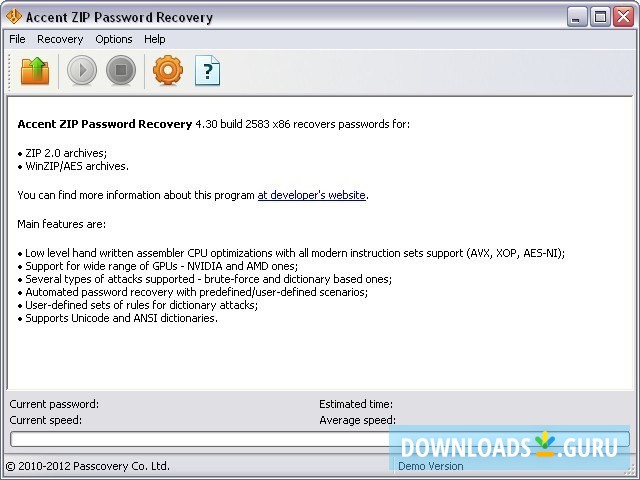
Task: Follow the "at developer's website" link
Action: pos(311,195)
